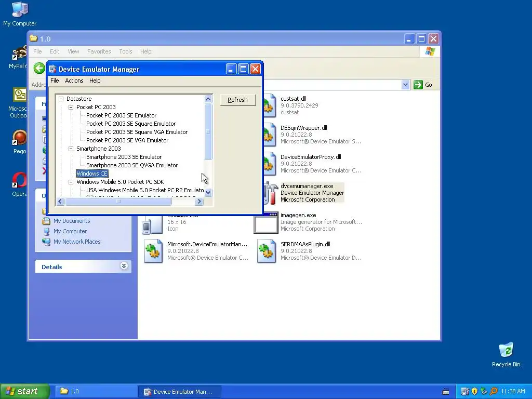532x399 pixels.
Task: Click the 1.0 folder icon in title bar
Action: 34,38
